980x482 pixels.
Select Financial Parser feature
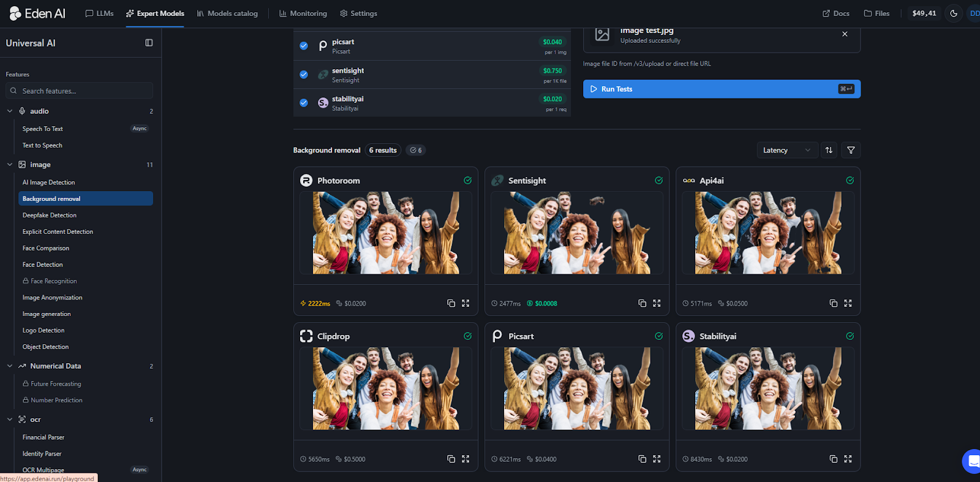(x=43, y=437)
